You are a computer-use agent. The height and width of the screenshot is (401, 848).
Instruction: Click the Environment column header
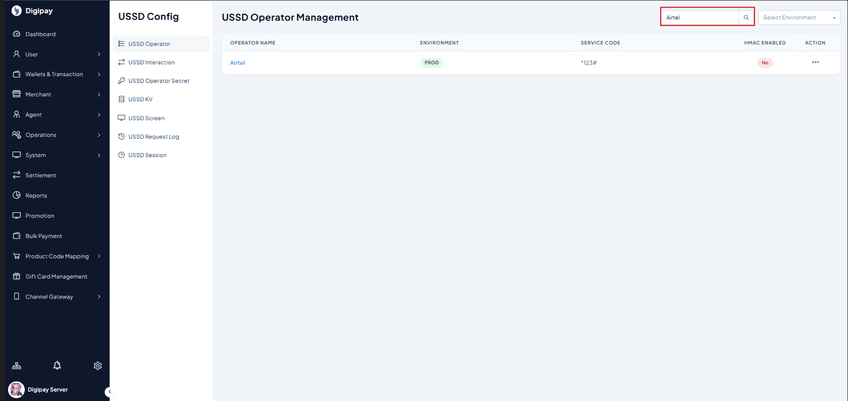coord(439,43)
